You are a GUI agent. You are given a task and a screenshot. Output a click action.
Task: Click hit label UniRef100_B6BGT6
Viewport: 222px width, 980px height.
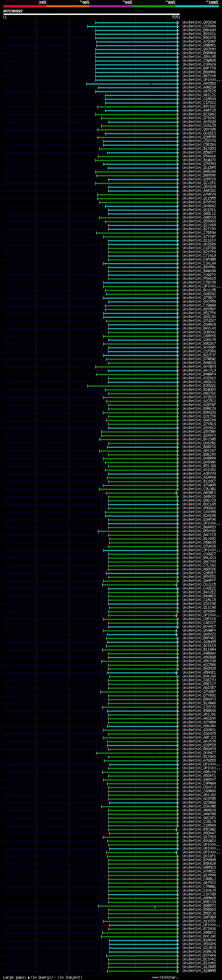pyautogui.click(x=199, y=447)
